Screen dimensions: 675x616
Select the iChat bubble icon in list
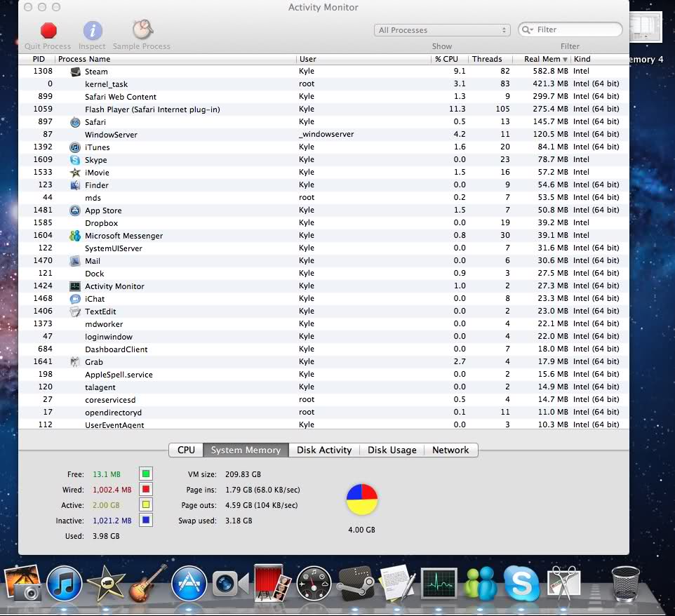pos(75,299)
